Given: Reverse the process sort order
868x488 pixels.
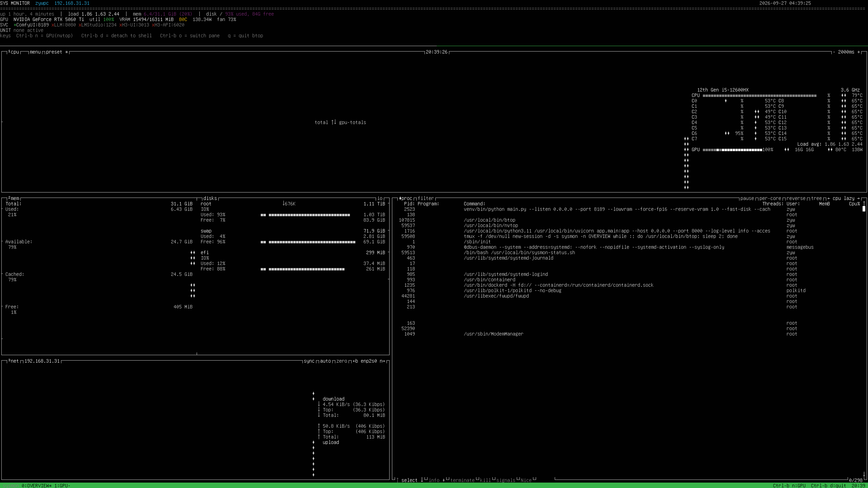Looking at the screenshot, I should pyautogui.click(x=796, y=198).
